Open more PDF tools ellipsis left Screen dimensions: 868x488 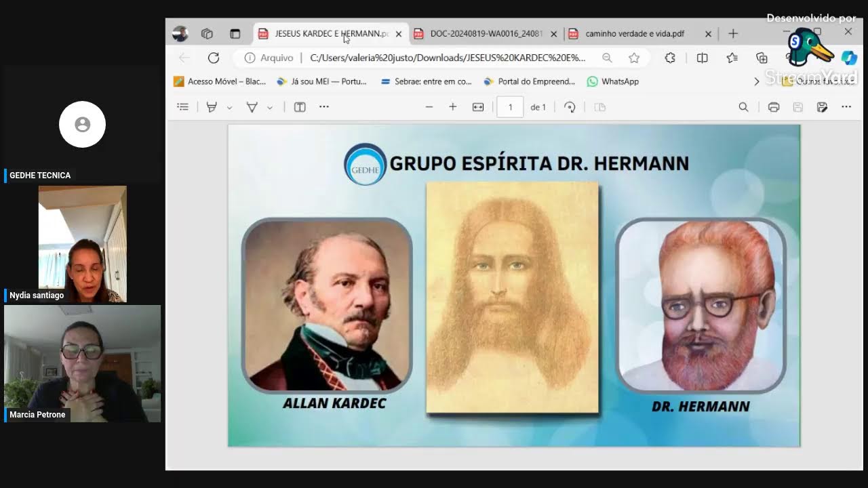pos(324,107)
